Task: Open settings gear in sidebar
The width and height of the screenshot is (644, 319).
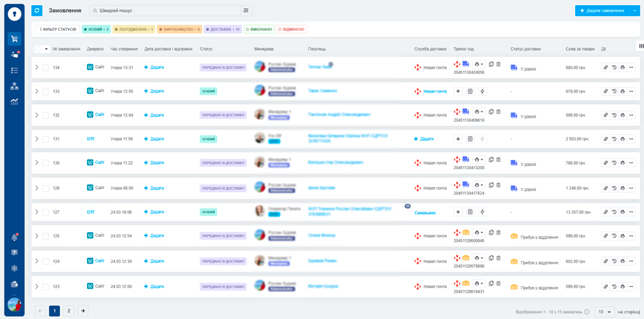Action: pyautogui.click(x=14, y=268)
